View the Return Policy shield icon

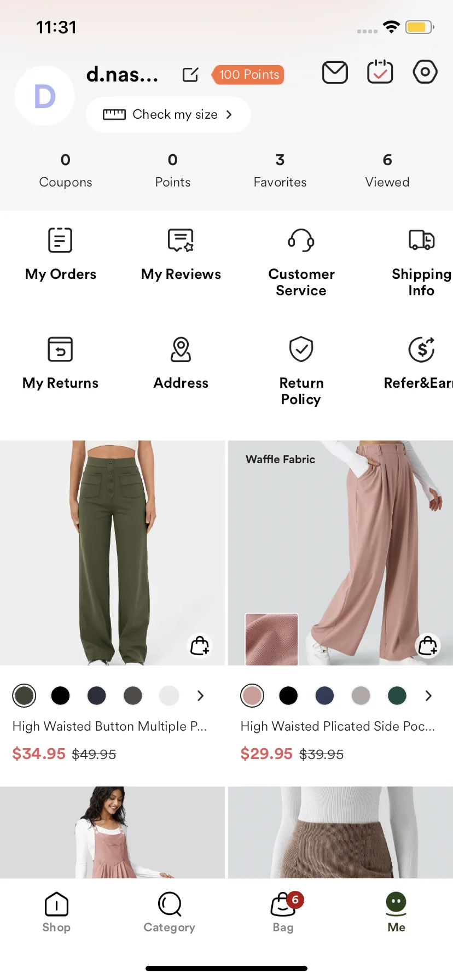301,350
